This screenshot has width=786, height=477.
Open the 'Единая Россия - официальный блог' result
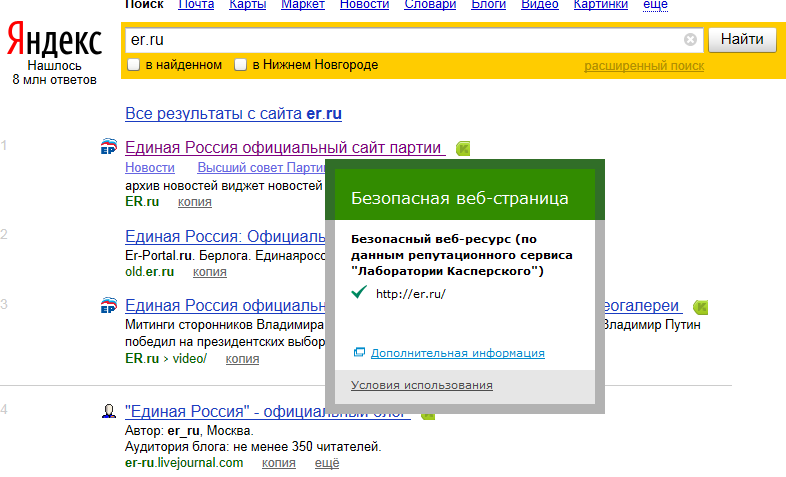268,411
